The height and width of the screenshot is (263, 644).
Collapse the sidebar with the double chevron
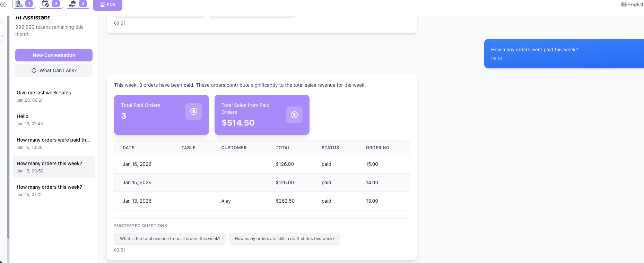3,5
